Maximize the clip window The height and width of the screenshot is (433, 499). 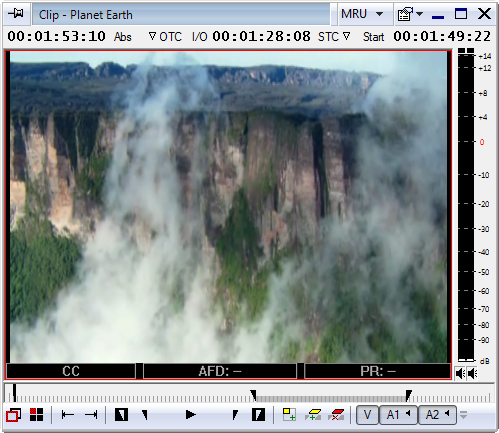461,14
